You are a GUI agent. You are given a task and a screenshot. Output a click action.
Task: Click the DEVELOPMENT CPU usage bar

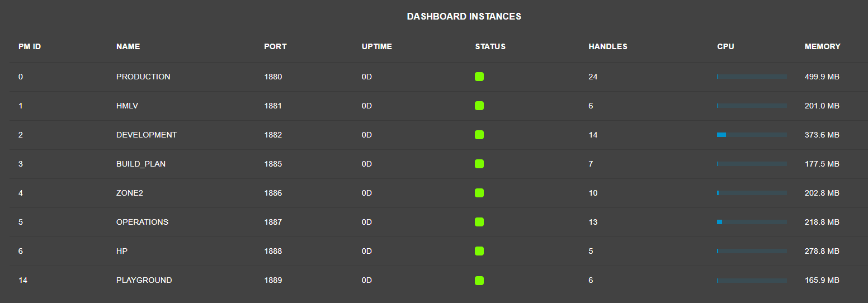(x=752, y=135)
